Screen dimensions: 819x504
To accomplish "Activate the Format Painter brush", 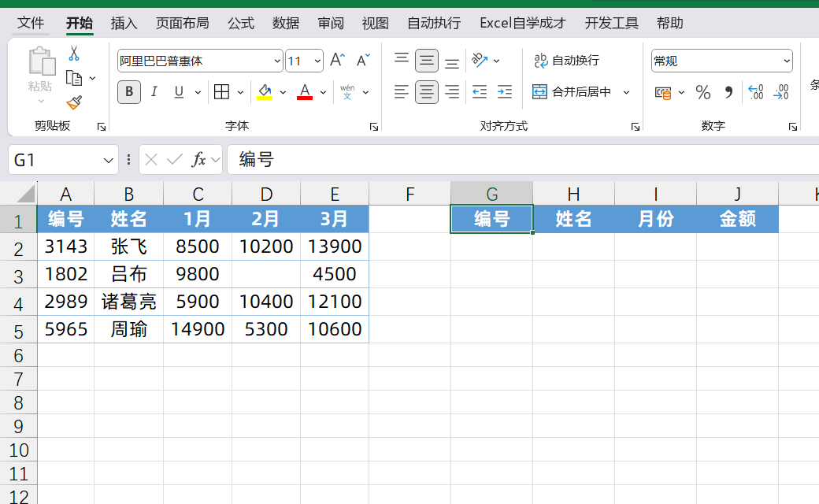I will click(74, 102).
